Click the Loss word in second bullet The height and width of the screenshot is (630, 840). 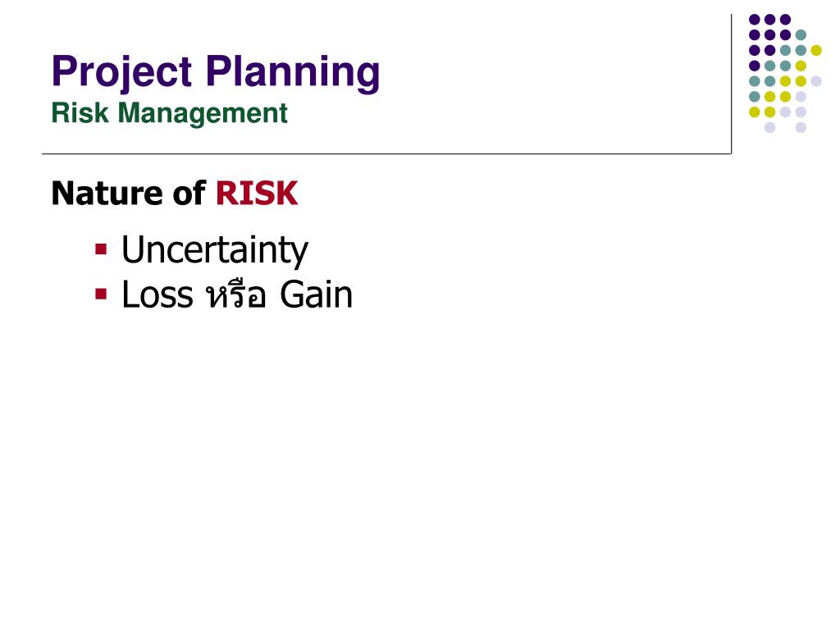pos(157,294)
